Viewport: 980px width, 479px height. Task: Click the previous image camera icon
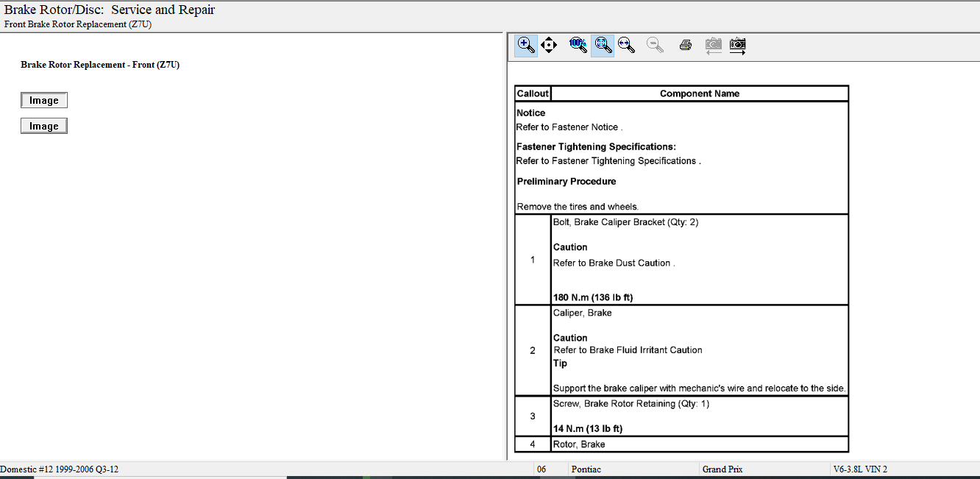713,46
